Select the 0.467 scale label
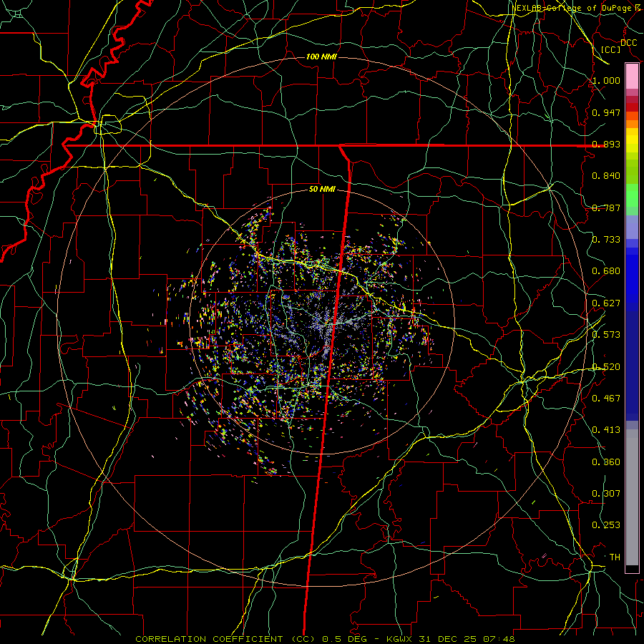 [606, 398]
